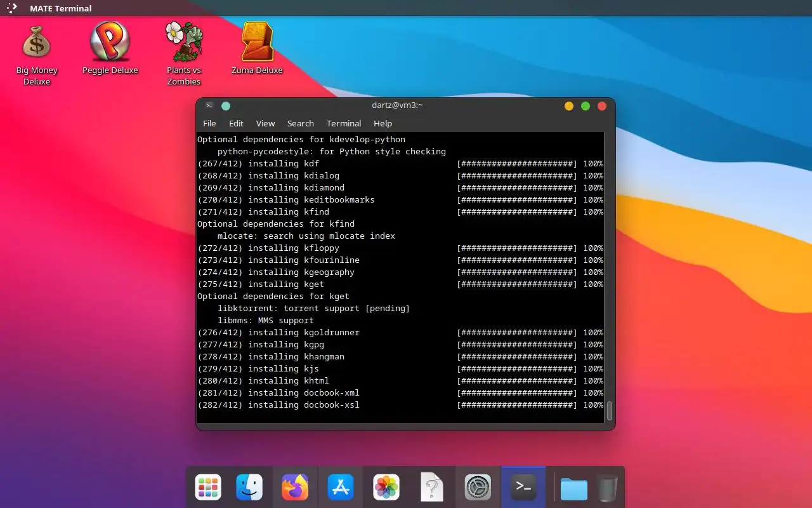Viewport: 812px width, 508px height.
Task: Click line 'installing kgpg'
Action: click(400, 345)
